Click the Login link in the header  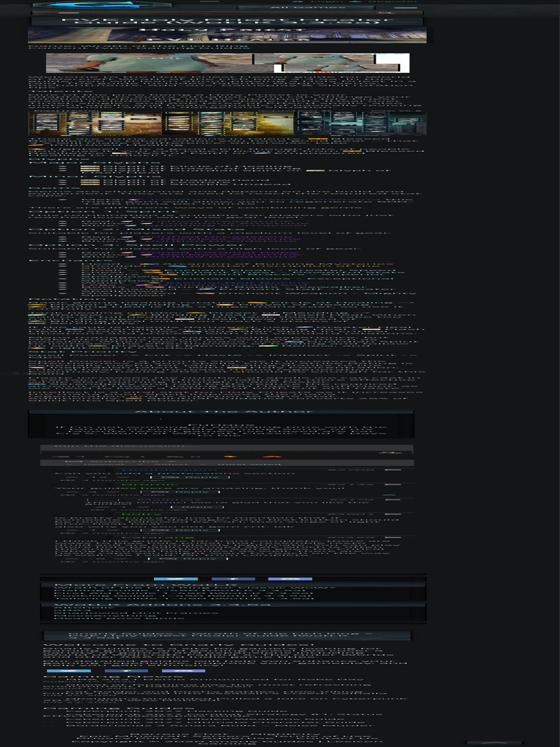coord(318,1)
